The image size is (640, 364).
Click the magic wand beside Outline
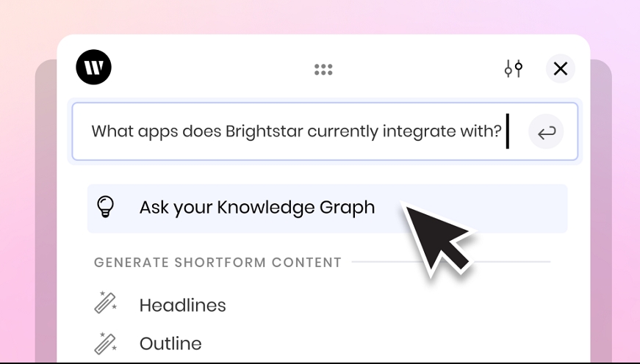105,343
